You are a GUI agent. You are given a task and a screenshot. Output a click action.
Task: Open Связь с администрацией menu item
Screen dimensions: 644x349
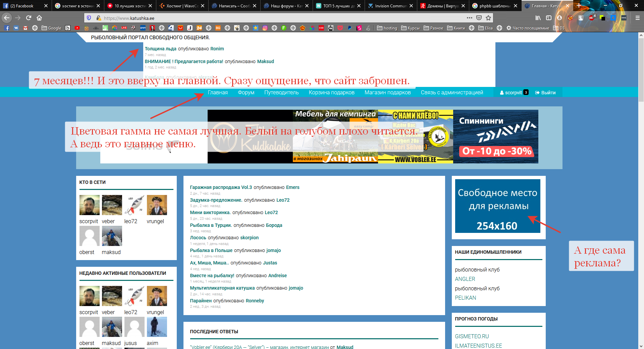[452, 92]
